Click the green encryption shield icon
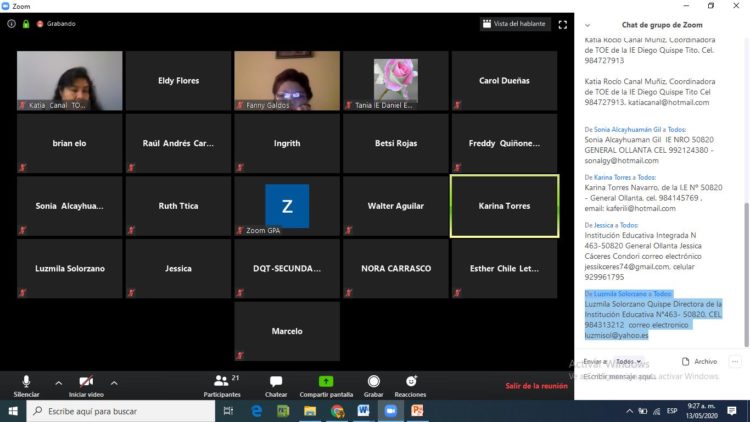 pos(25,23)
